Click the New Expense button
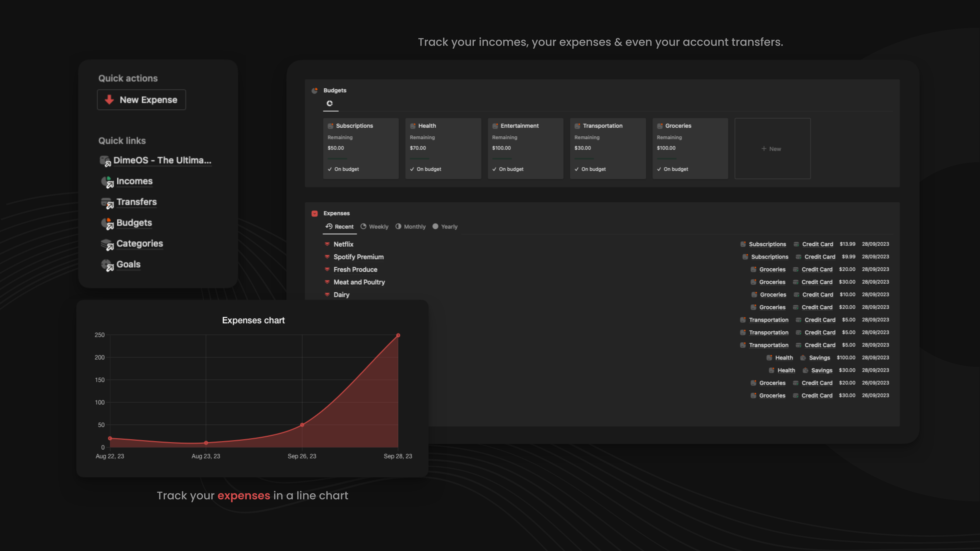980x551 pixels. point(141,100)
